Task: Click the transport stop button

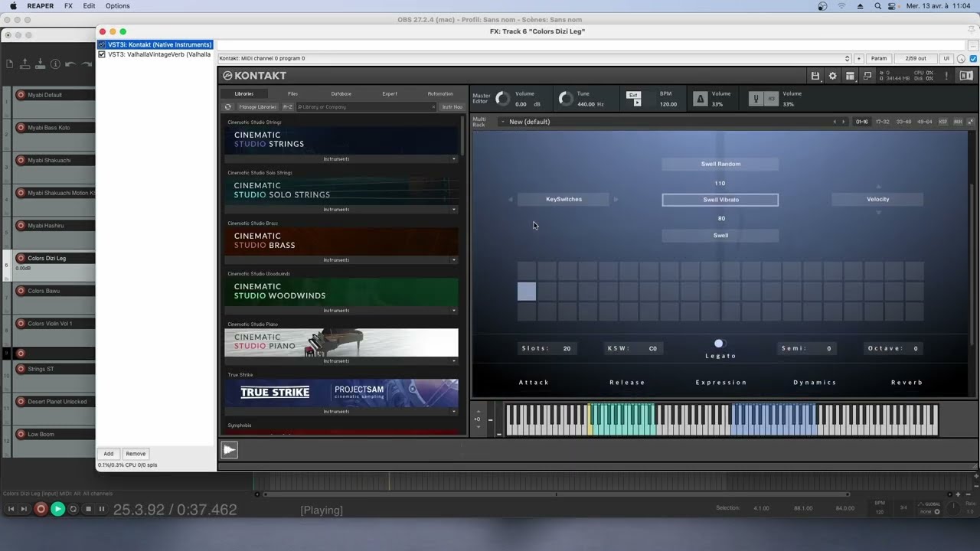Action: click(x=88, y=509)
